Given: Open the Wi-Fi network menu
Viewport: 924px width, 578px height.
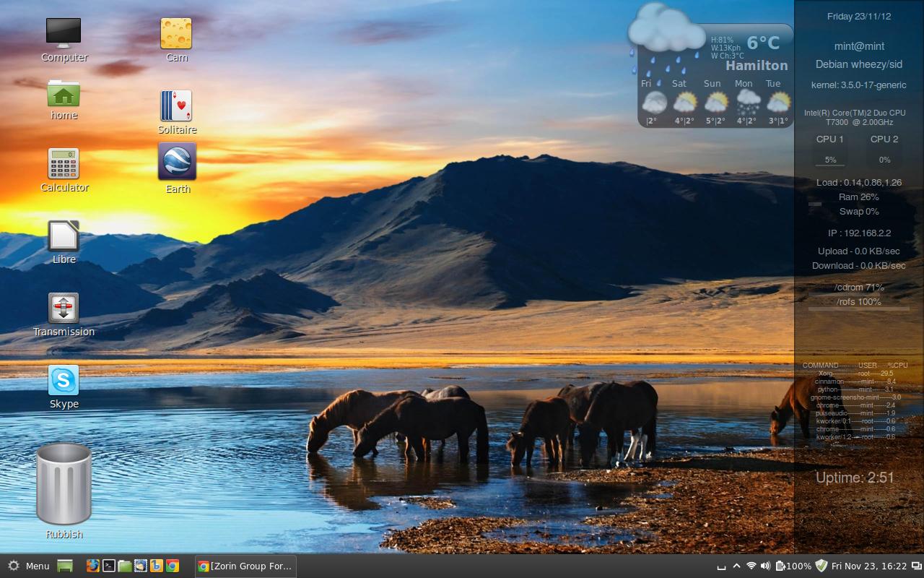Looking at the screenshot, I should tap(751, 566).
